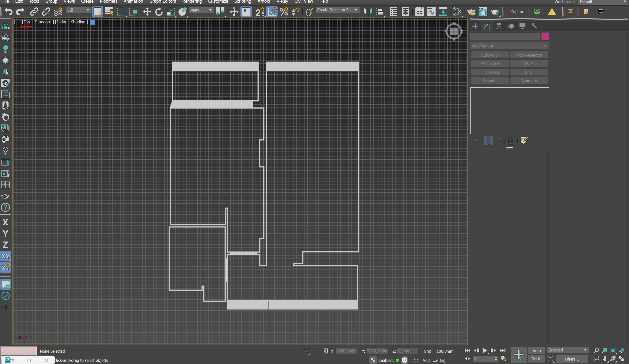Open the Utilities wrench panel
Viewport: 629px width, 364px height.
(x=534, y=26)
